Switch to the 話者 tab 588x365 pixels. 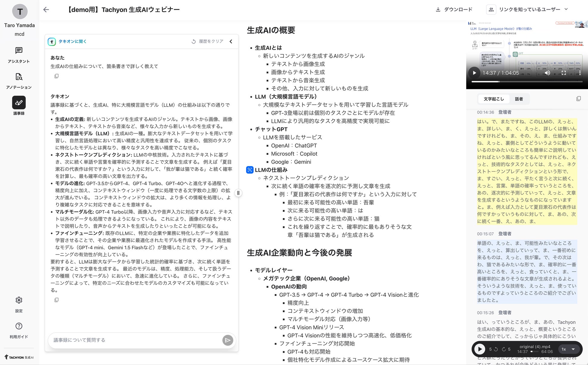click(519, 99)
